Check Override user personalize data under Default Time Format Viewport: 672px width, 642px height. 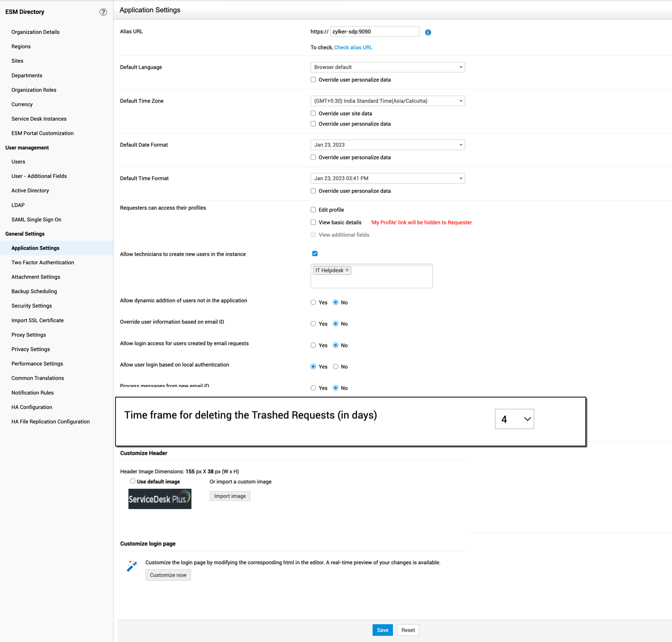pos(313,191)
